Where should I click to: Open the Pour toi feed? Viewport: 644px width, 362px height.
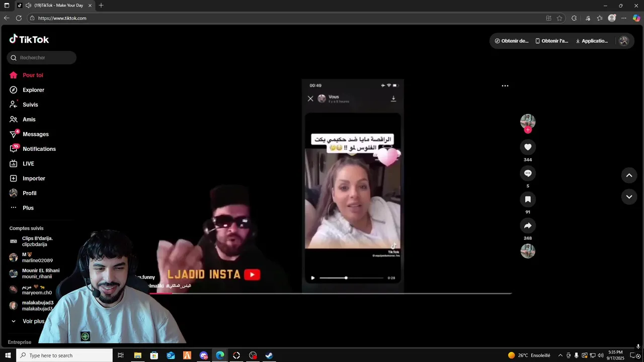tap(26, 75)
